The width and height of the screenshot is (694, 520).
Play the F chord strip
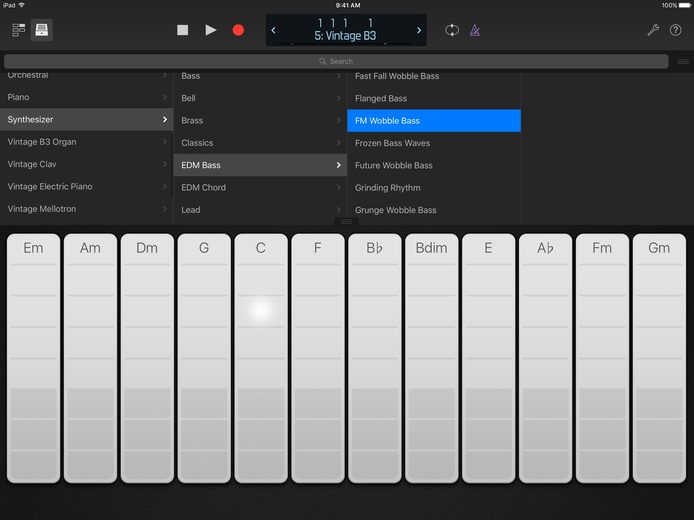click(x=318, y=358)
